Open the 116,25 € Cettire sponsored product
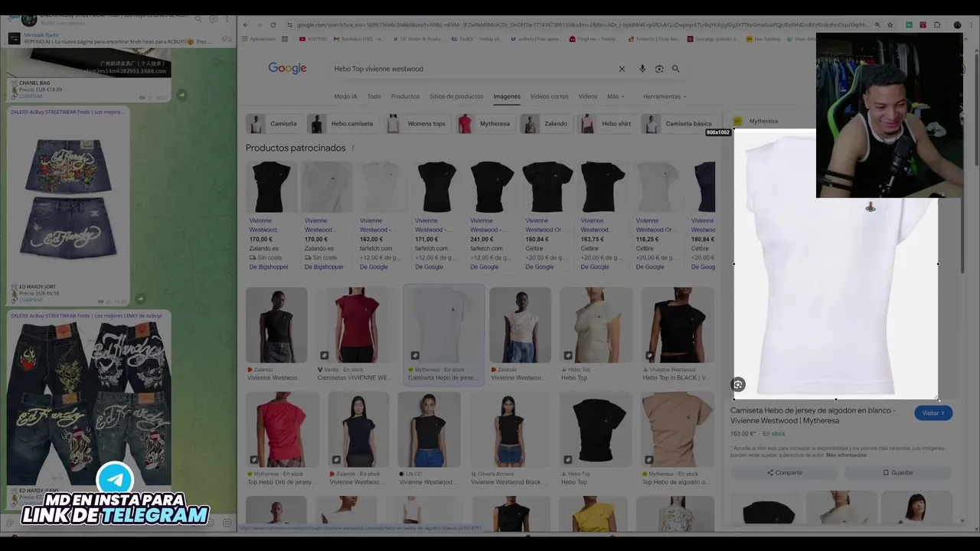 click(x=657, y=216)
